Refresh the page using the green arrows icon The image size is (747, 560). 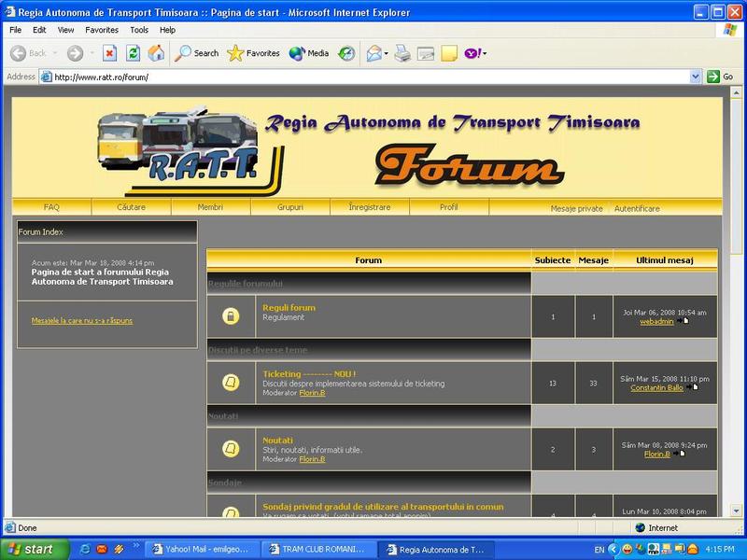pos(133,53)
